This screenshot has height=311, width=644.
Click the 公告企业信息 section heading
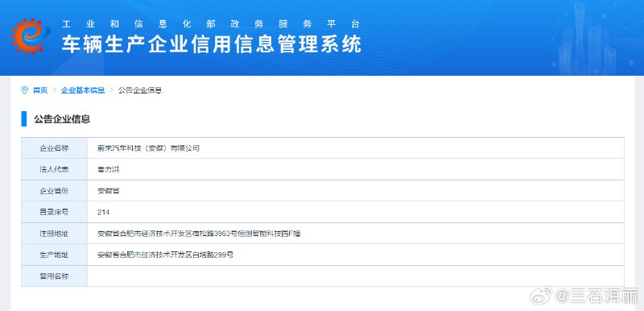pyautogui.click(x=62, y=119)
